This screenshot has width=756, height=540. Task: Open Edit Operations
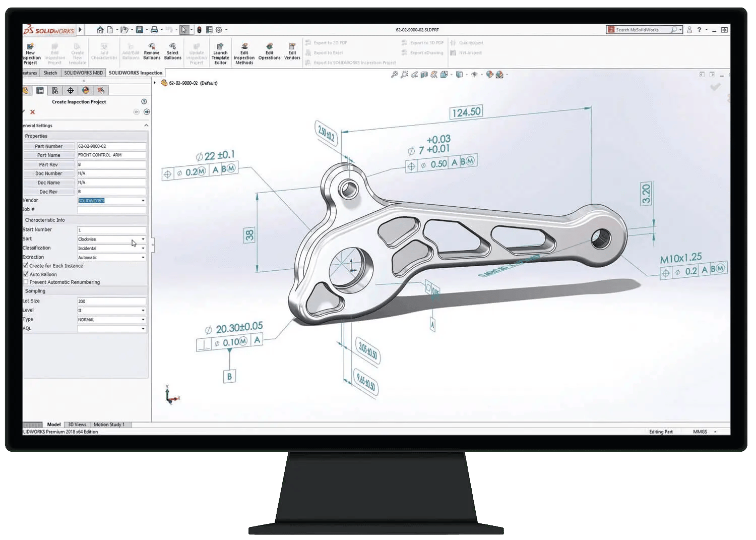tap(269, 51)
